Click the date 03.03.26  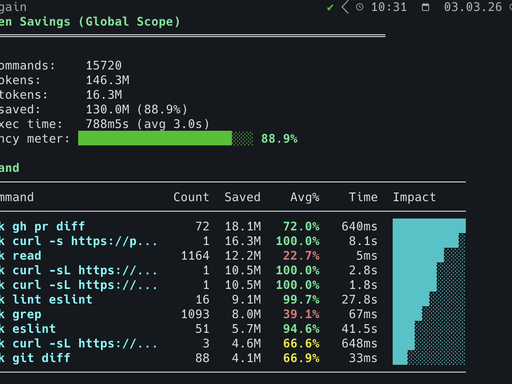tap(473, 7)
